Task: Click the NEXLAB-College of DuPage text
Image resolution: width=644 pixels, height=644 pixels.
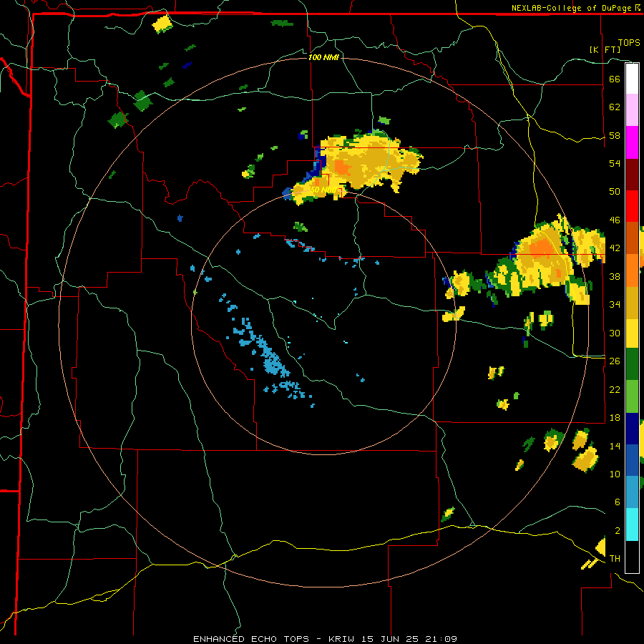Action: click(571, 8)
